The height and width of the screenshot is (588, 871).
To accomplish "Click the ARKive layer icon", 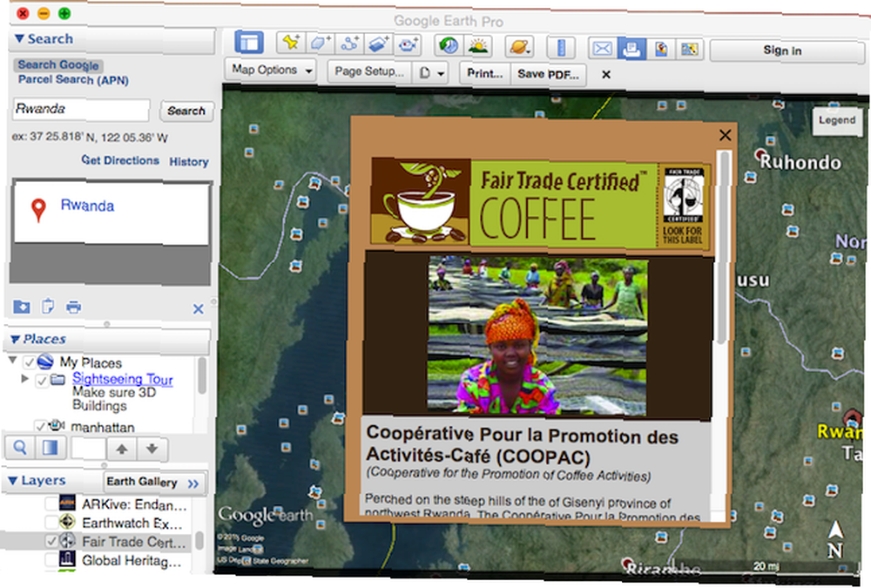I will pyautogui.click(x=67, y=503).
